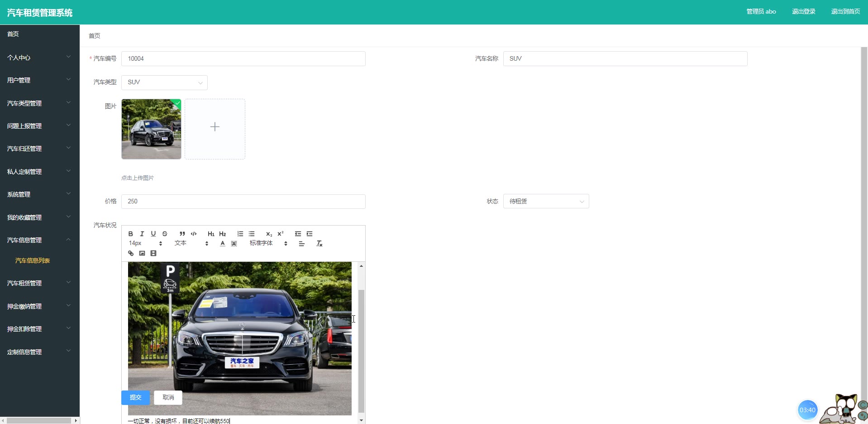Click the editor scrollbar up arrow

click(361, 266)
